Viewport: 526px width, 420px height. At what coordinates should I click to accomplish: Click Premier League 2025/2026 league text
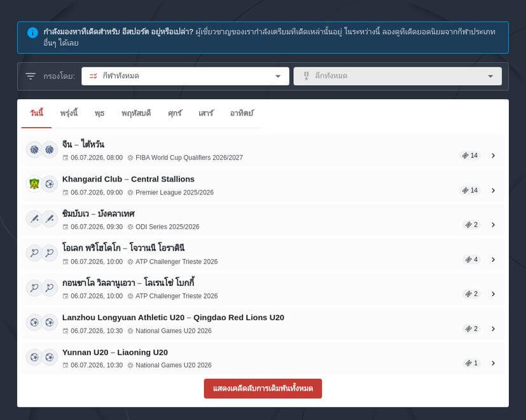(x=174, y=193)
